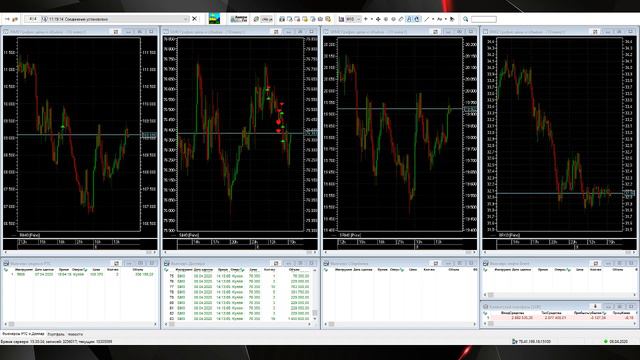Switch to the Портфель tab

[x=56, y=334]
